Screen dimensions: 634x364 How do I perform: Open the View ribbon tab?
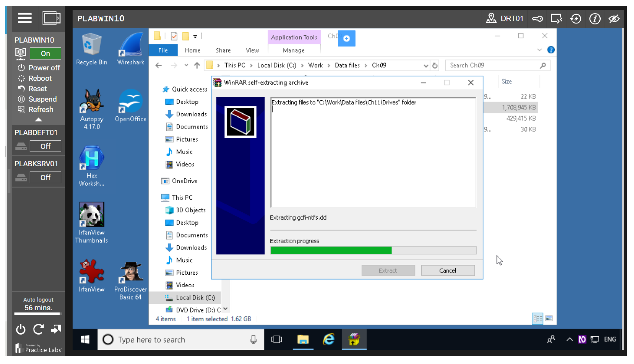pyautogui.click(x=252, y=50)
